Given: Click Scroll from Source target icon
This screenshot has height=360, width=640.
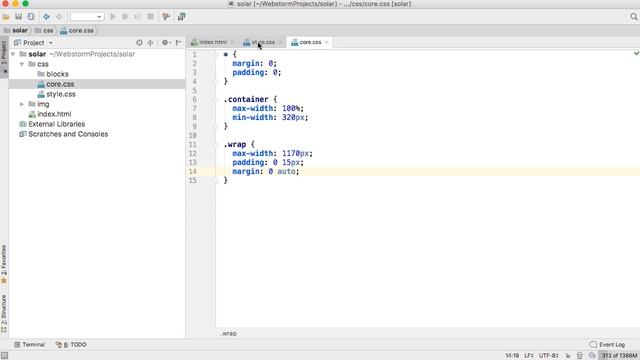Looking at the screenshot, I should [139, 42].
